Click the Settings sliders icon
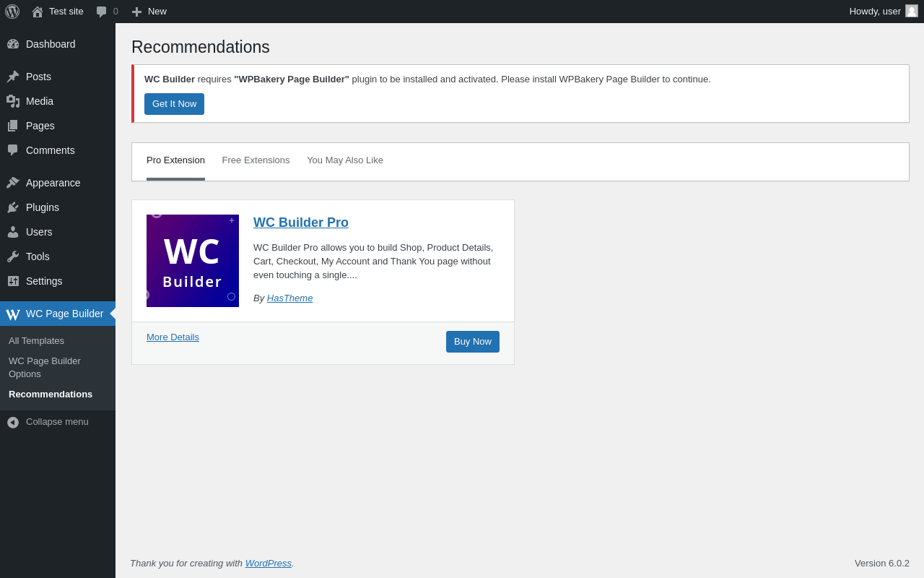924x578 pixels. (13, 281)
